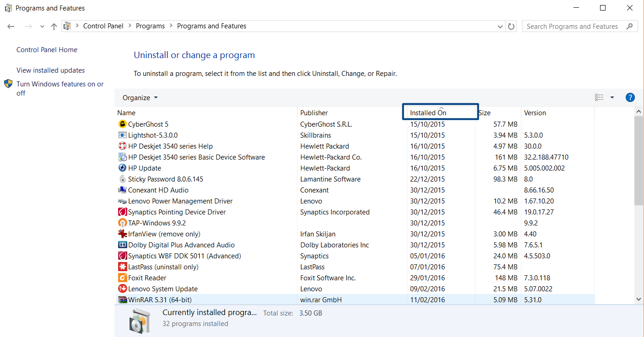Click the Conexant HD Audio icon
Image resolution: width=644 pixels, height=337 pixels.
pos(122,190)
